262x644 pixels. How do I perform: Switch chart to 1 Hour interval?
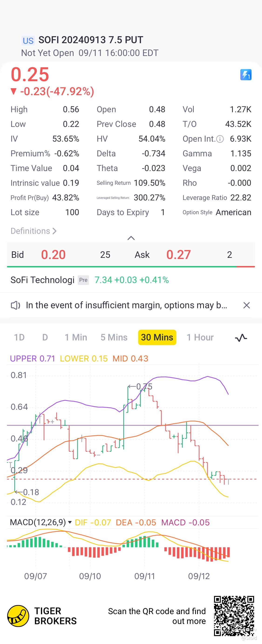point(200,337)
